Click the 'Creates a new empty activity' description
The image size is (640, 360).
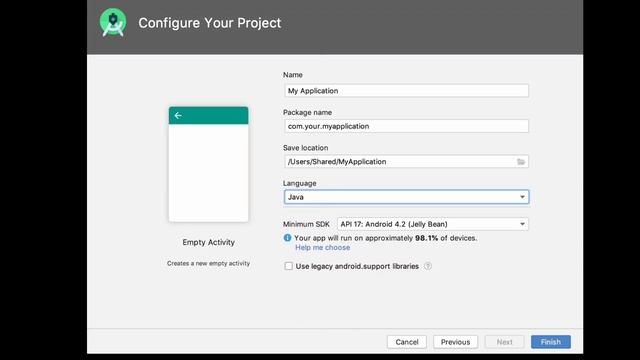[x=209, y=263]
